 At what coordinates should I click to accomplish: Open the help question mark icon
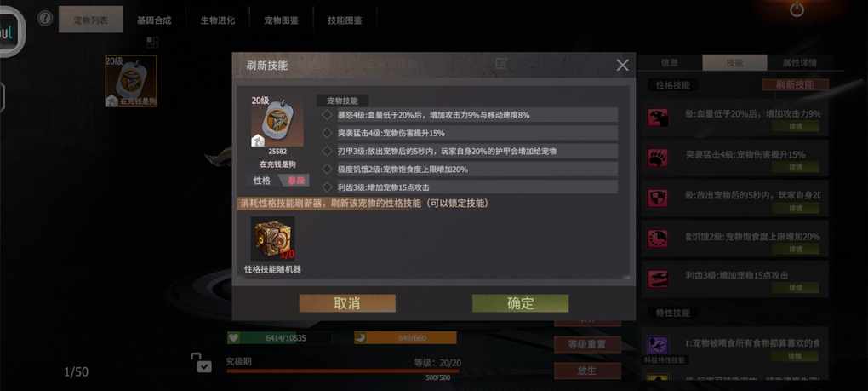pyautogui.click(x=45, y=18)
